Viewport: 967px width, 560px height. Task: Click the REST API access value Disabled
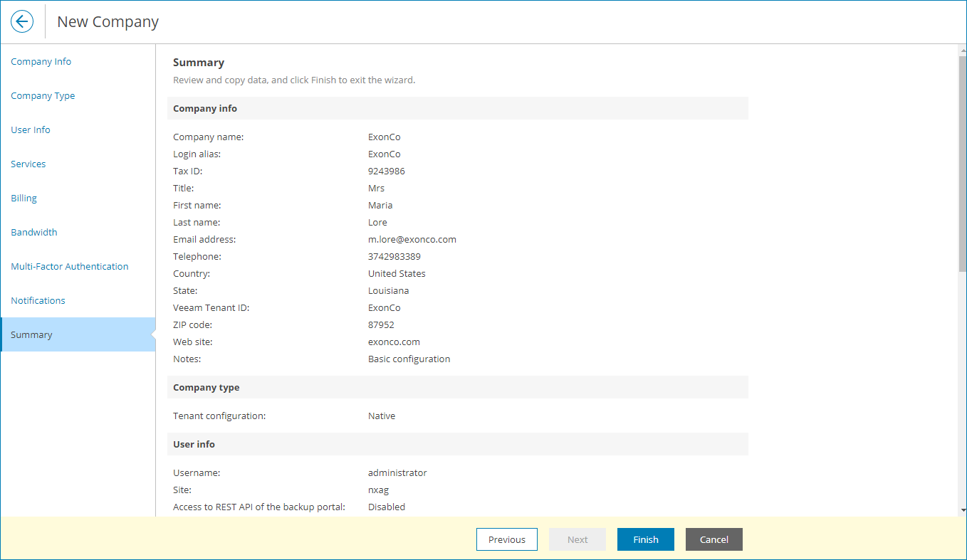(387, 507)
